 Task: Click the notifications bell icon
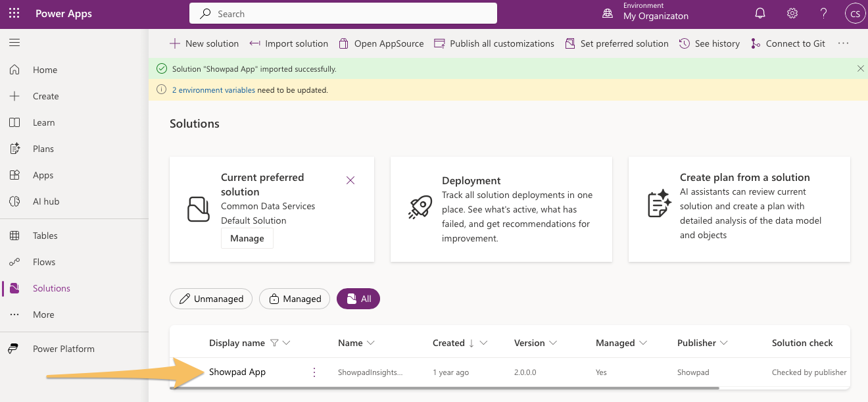760,13
